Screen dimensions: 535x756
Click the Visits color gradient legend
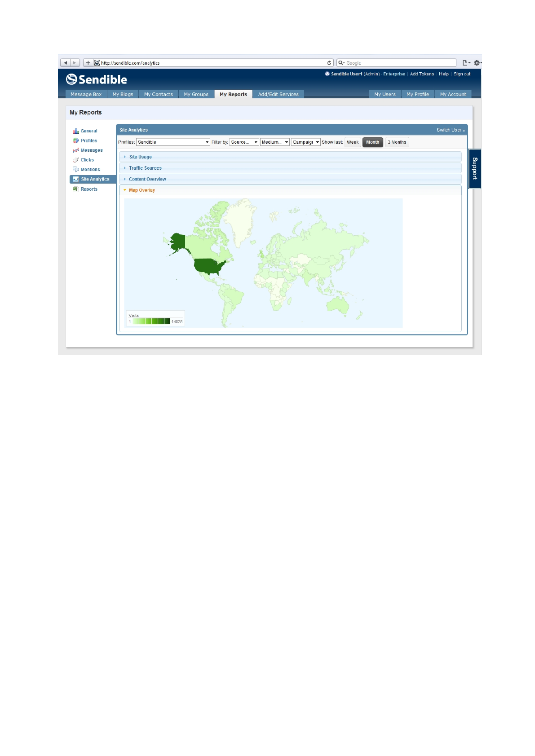(151, 321)
